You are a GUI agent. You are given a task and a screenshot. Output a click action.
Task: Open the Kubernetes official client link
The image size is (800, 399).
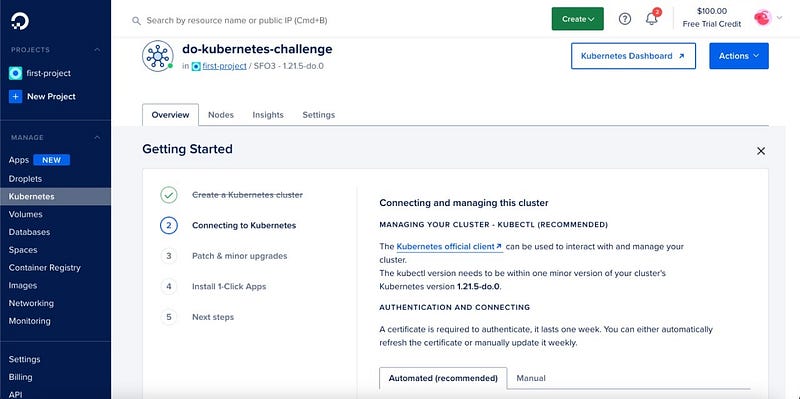(x=449, y=246)
